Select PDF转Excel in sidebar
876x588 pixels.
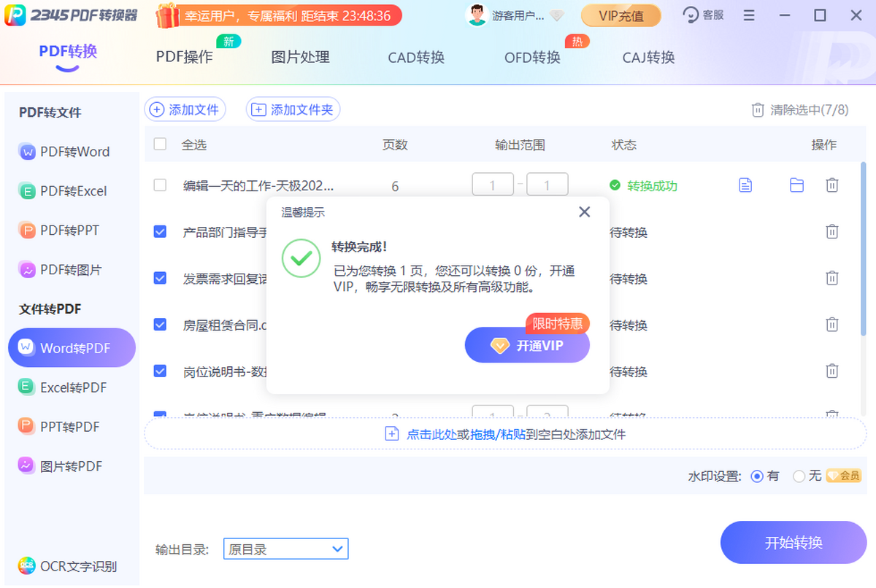click(64, 191)
